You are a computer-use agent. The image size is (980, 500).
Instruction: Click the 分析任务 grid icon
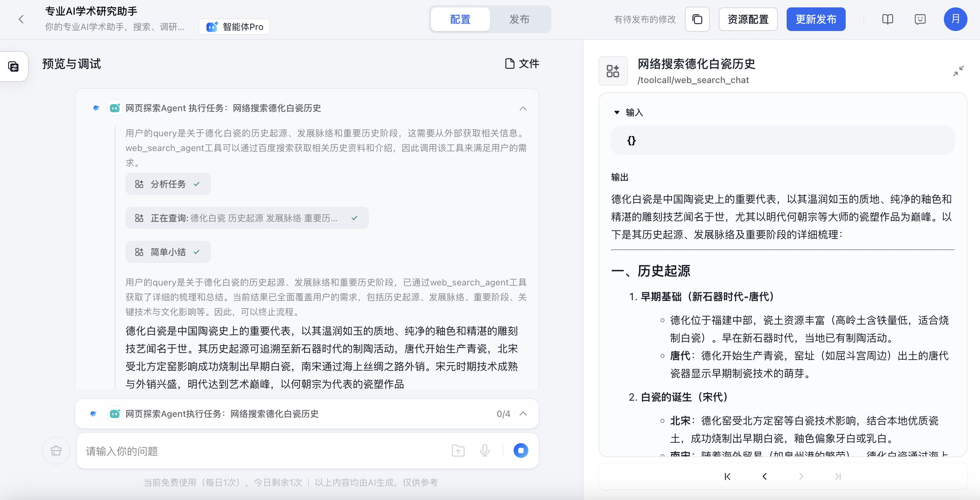pyautogui.click(x=139, y=184)
